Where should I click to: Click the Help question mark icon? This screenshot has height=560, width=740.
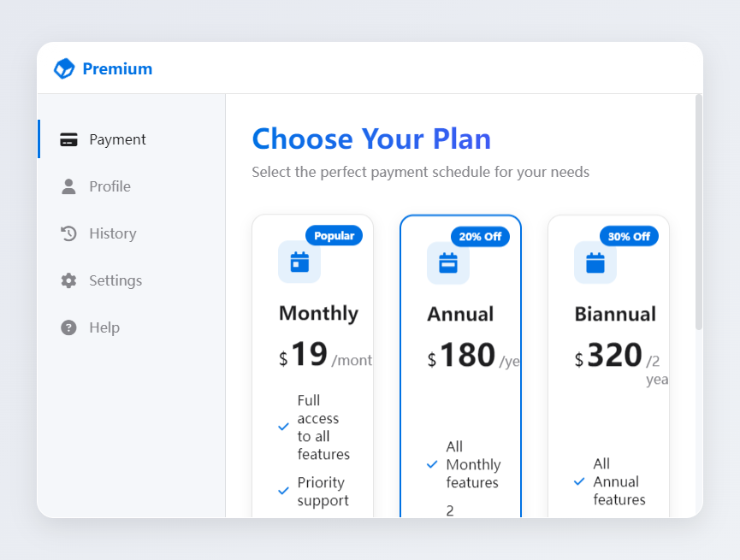tap(68, 327)
